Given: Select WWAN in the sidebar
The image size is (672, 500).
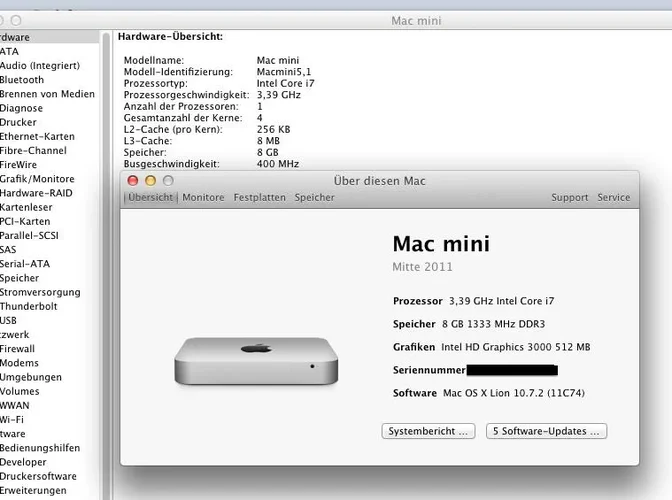Looking at the screenshot, I should [x=15, y=405].
